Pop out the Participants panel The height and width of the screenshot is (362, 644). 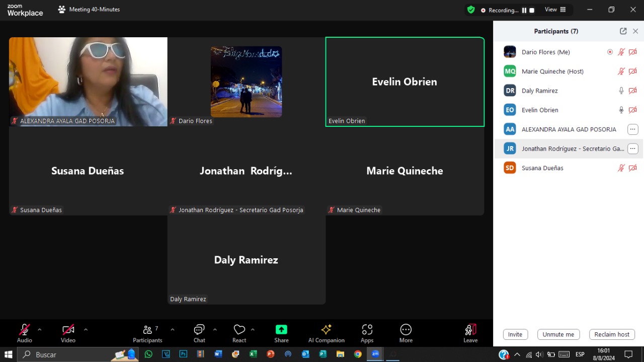pos(623,31)
